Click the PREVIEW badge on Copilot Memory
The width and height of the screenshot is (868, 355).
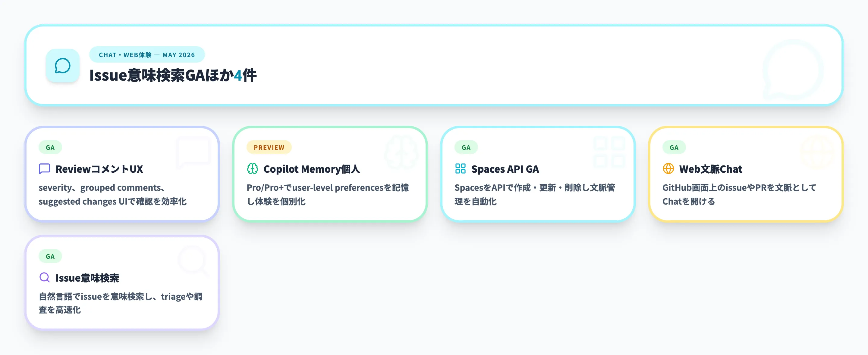click(269, 147)
